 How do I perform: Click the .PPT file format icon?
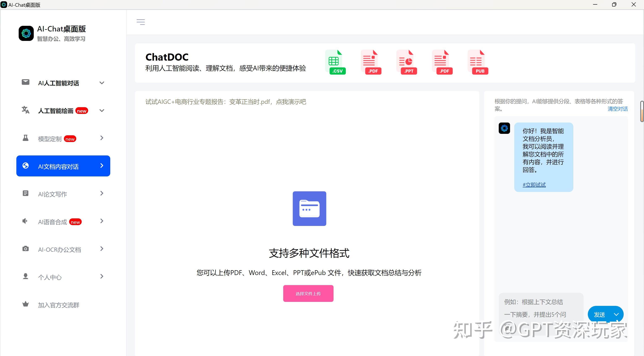click(406, 62)
